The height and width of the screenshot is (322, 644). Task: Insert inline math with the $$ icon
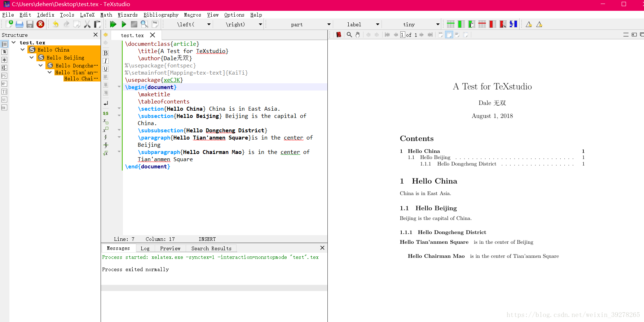pyautogui.click(x=106, y=113)
